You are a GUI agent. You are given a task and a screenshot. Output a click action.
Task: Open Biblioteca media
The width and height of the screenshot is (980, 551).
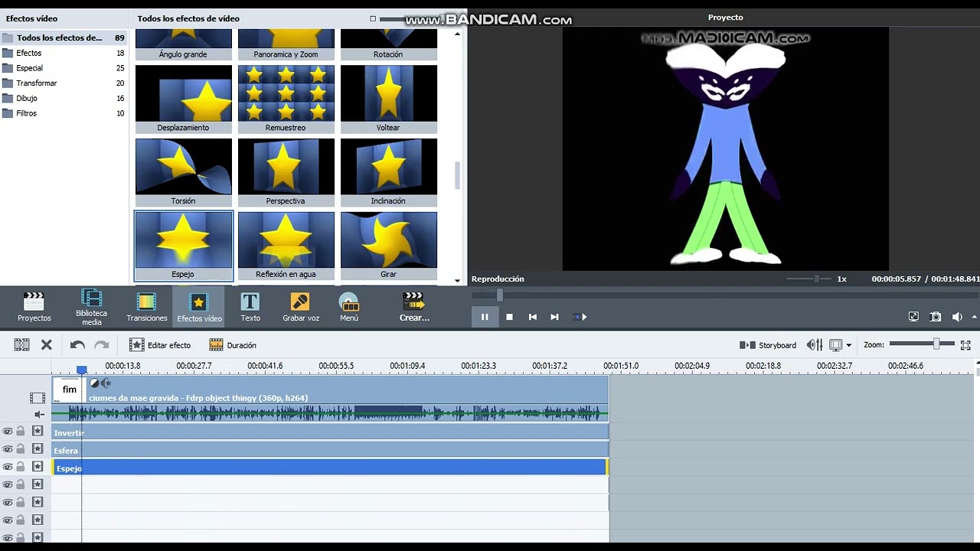[x=91, y=307]
